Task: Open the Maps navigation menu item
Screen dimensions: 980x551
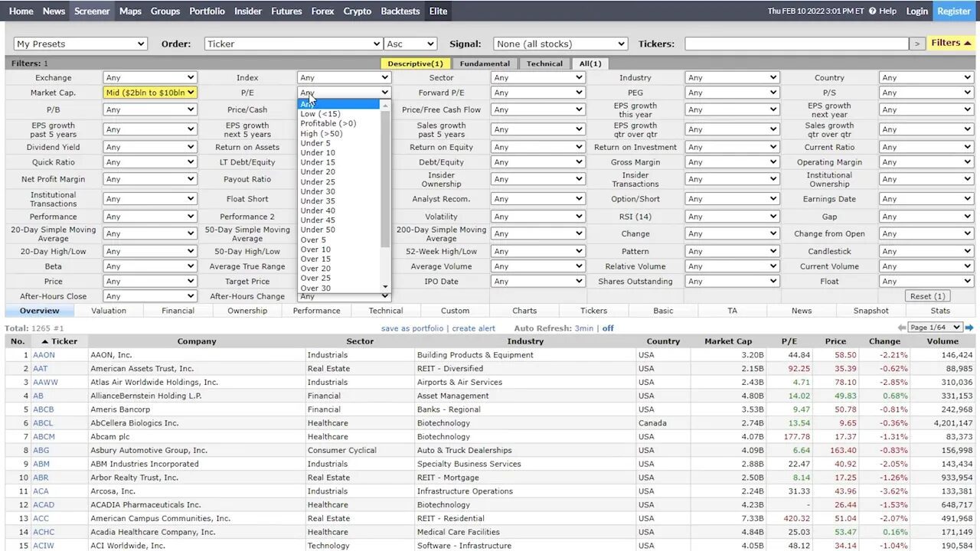Action: (x=129, y=11)
